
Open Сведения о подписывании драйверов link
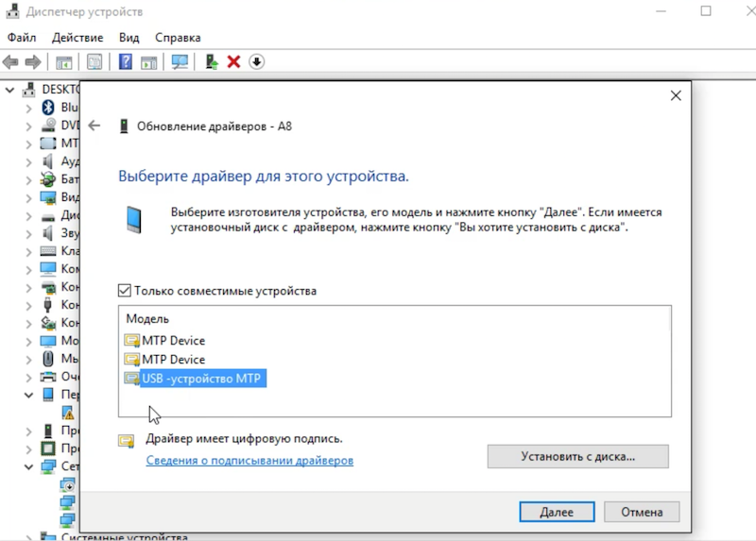[x=249, y=460]
